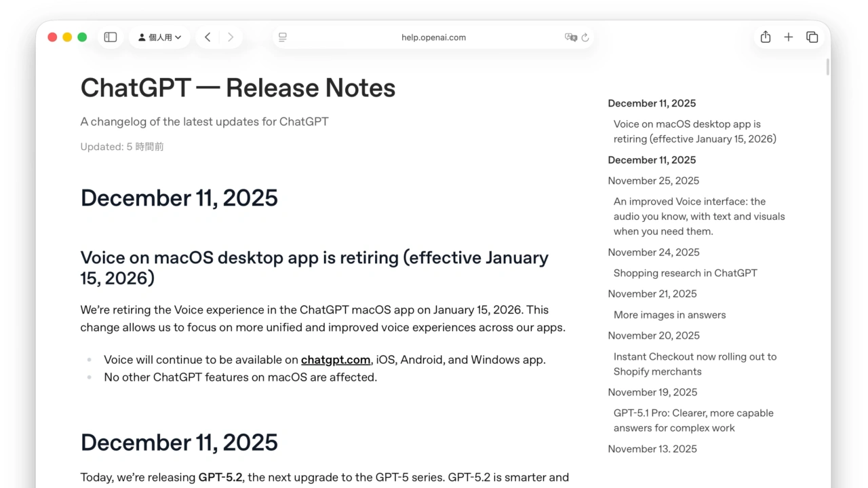This screenshot has width=868, height=488.
Task: Click 'Instant Checkout now rolling out to Shopify merchants'
Action: tap(695, 364)
